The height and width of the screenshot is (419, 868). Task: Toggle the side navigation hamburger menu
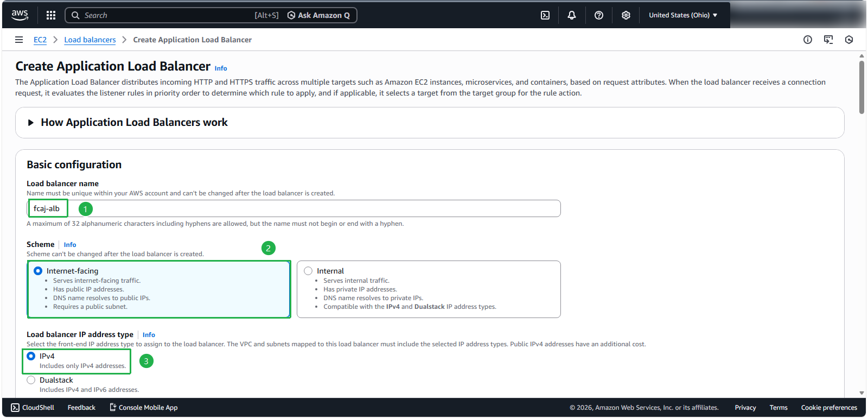(19, 40)
